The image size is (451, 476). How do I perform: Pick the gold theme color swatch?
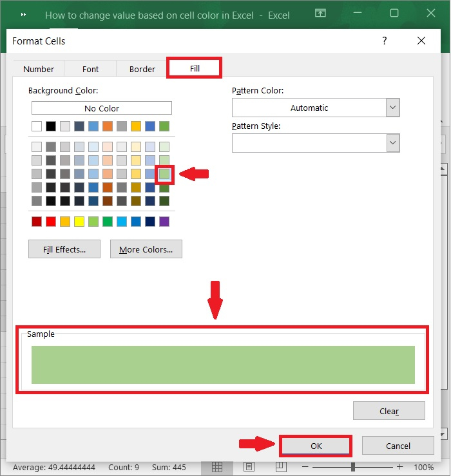[x=136, y=126]
